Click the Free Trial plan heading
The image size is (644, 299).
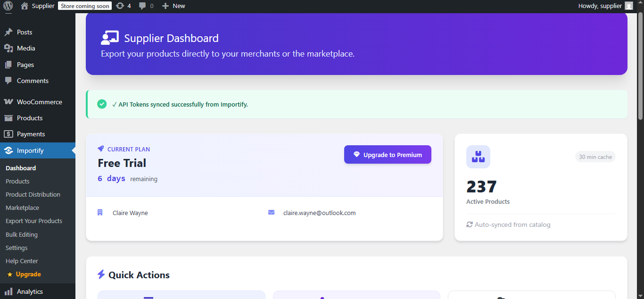point(122,163)
